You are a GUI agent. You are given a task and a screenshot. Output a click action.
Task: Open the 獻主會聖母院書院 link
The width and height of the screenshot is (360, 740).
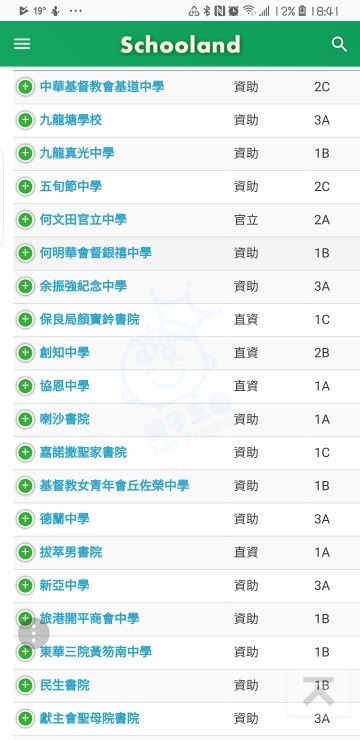click(x=90, y=718)
